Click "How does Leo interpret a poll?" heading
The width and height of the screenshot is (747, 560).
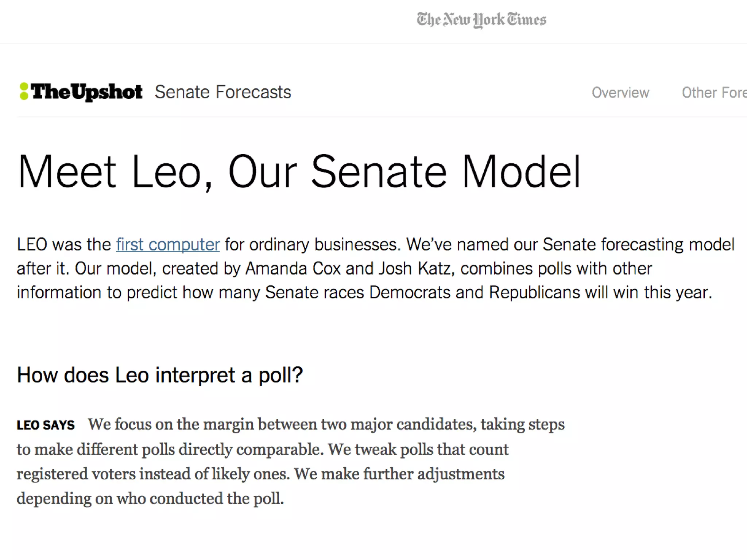tap(160, 375)
